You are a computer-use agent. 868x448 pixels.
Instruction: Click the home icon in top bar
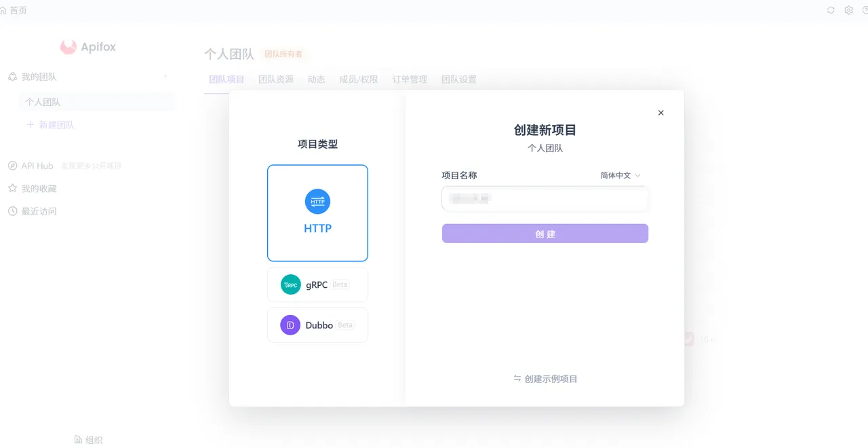(3, 10)
